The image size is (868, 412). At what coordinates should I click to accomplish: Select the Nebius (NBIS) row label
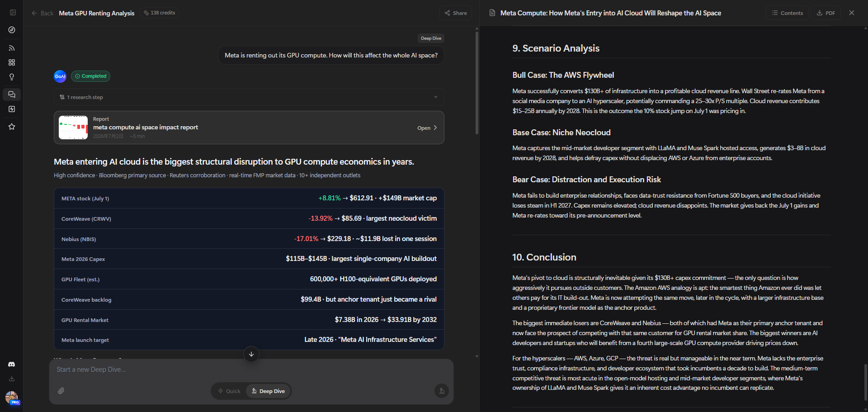pos(79,239)
